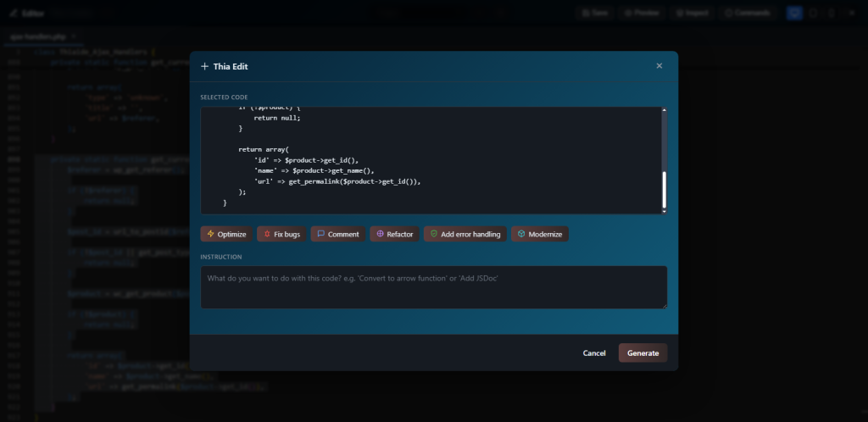Image resolution: width=868 pixels, height=422 pixels.
Task: Click the blue highlighted icon in Editor toolbar
Action: pos(795,13)
